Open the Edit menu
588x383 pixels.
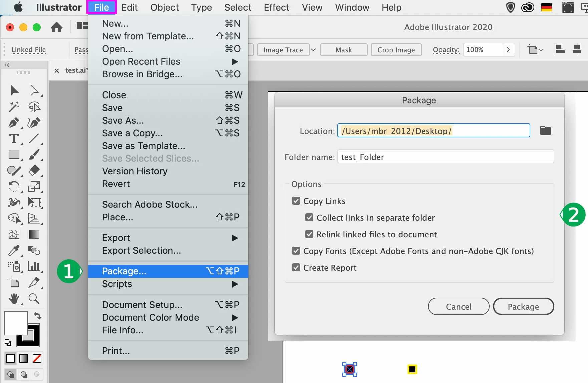pyautogui.click(x=129, y=7)
